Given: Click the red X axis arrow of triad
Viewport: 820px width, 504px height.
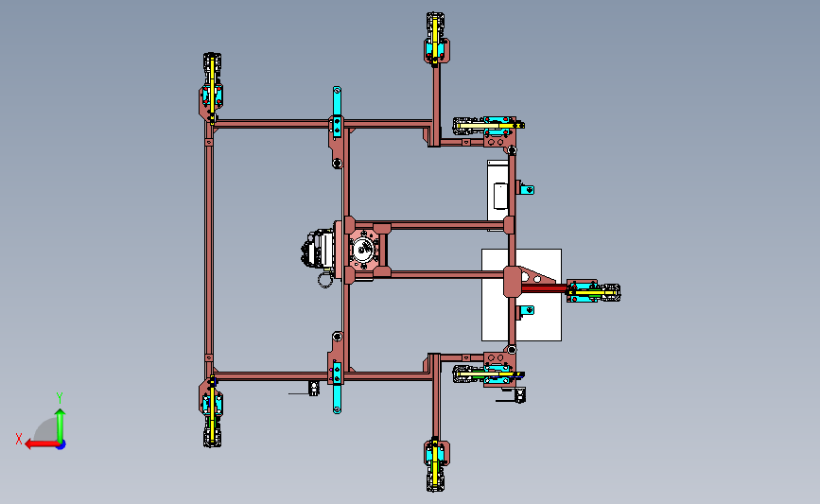Looking at the screenshot, I should tap(41, 444).
